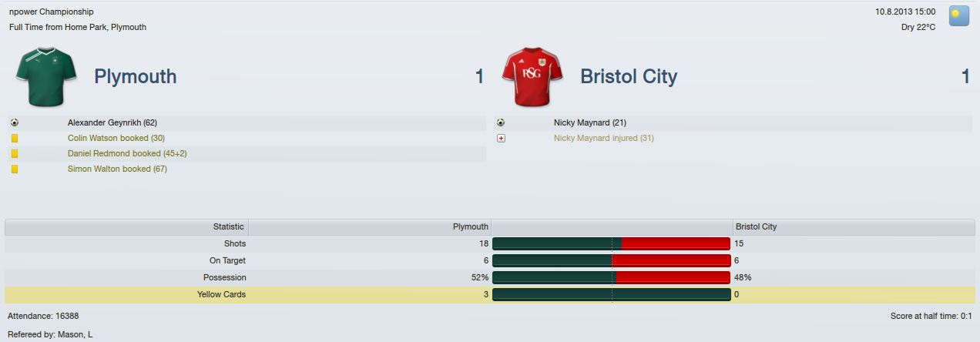
Task: Click the yellow card icon for Simon Walton
Action: pos(15,169)
